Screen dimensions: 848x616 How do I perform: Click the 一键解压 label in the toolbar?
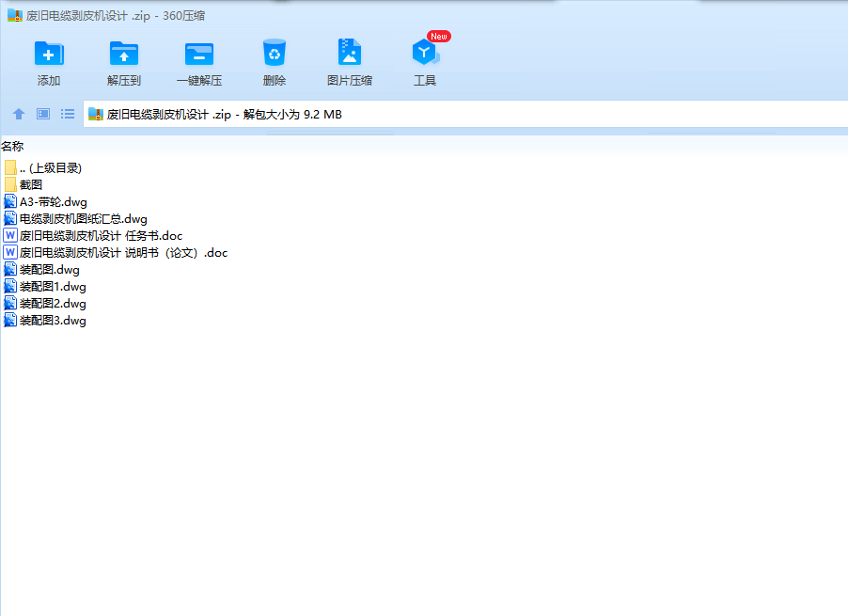coord(199,81)
